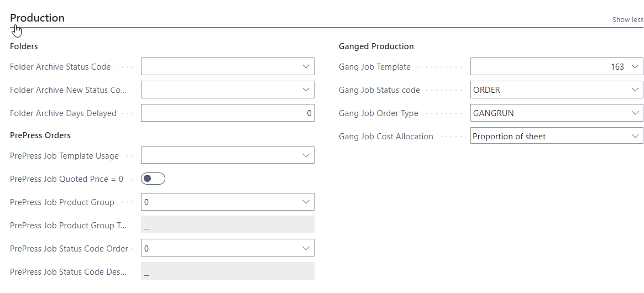644x293 pixels.
Task: Open PrePress Job Status Code Order chevron
Action: click(306, 248)
